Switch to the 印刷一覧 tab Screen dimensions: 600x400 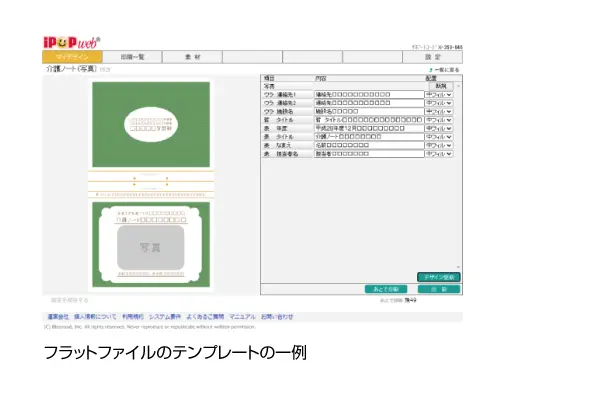pos(132,57)
